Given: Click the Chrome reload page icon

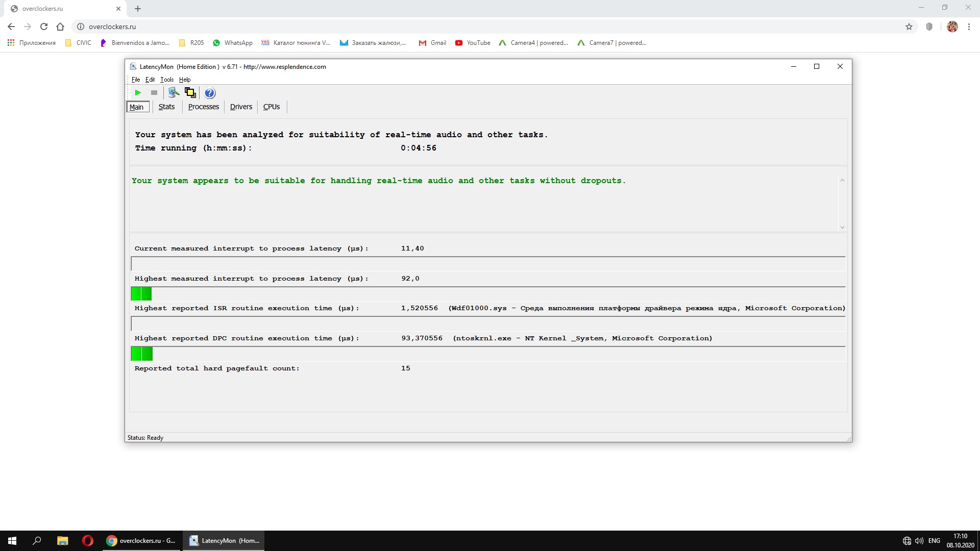Looking at the screenshot, I should click(44, 27).
